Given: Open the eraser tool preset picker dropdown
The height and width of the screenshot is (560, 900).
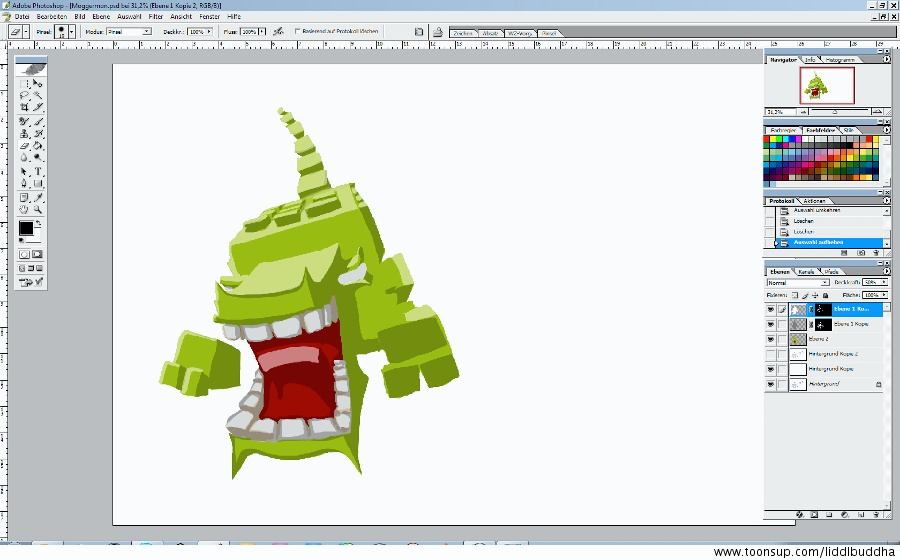Looking at the screenshot, I should pos(26,32).
